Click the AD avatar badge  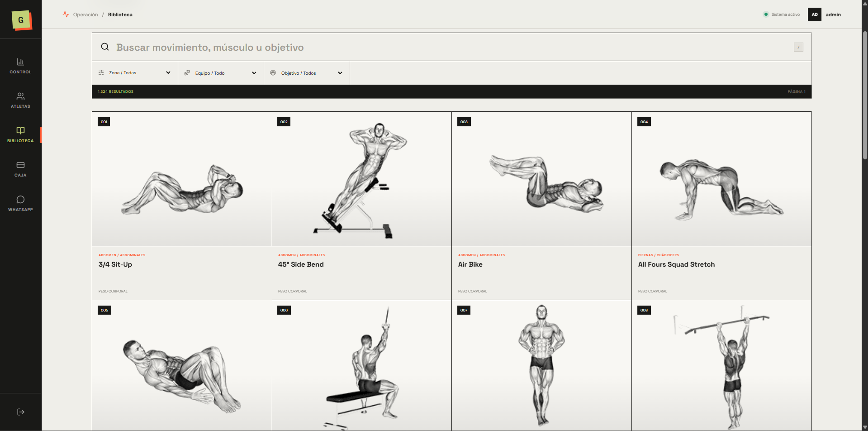(x=815, y=14)
